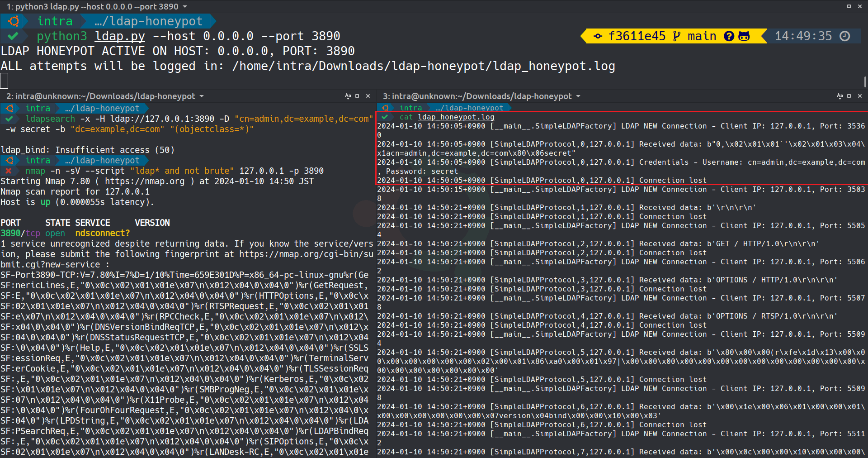Viewport: 868px width, 458px height.
Task: Click 'Nmap scan report for 127.0.0.1' line
Action: pyautogui.click(x=75, y=191)
